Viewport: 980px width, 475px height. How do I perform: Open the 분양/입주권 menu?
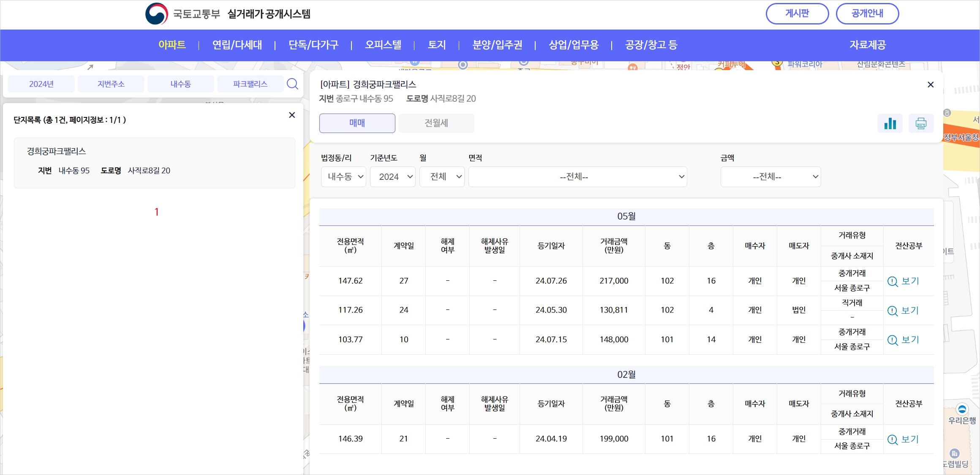coord(497,45)
